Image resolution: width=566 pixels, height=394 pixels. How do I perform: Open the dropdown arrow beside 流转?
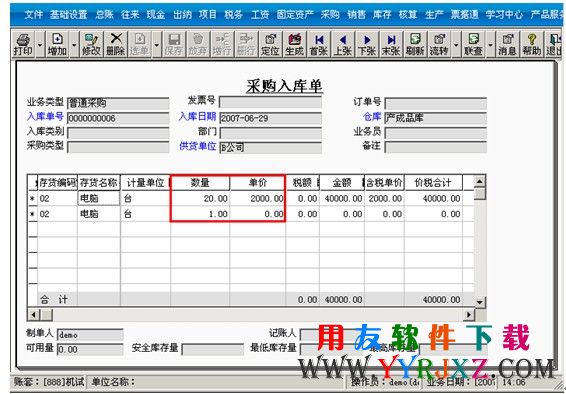point(456,45)
